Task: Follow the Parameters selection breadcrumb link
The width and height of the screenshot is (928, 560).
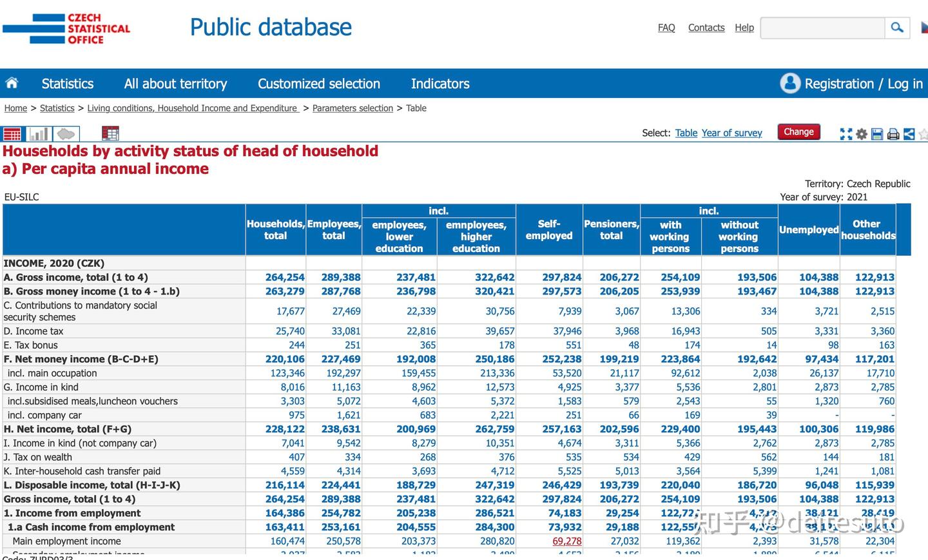Action: (353, 108)
